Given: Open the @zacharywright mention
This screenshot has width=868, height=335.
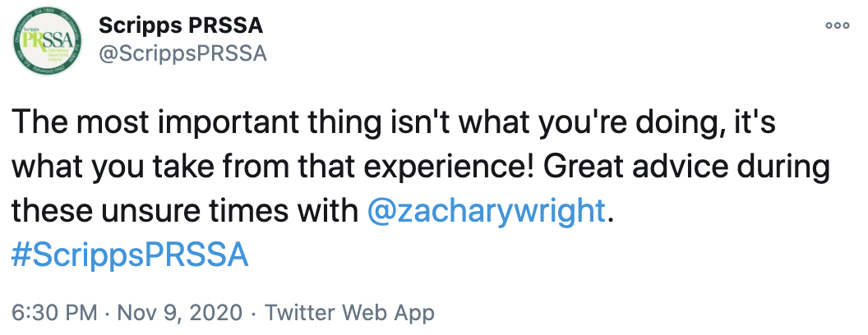Looking at the screenshot, I should coord(487,211).
